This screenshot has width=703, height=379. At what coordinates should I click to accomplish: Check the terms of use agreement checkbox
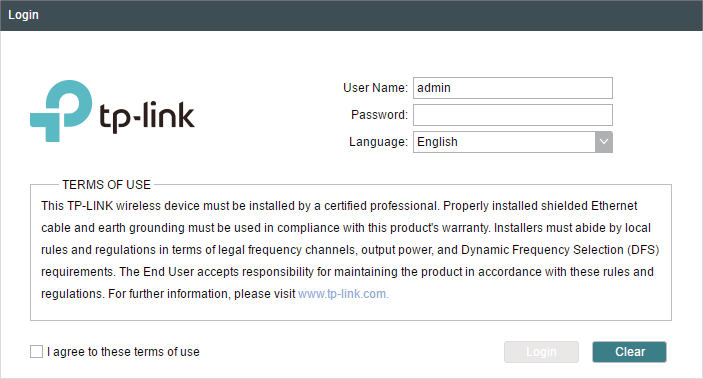(36, 352)
